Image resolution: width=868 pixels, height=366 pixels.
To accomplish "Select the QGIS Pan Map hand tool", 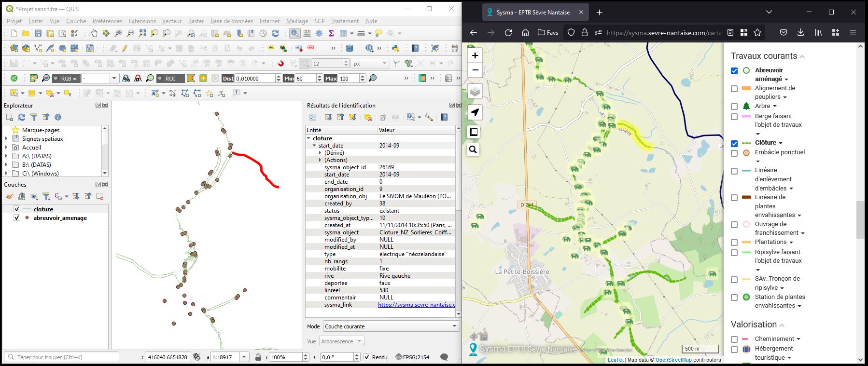I will 94,33.
